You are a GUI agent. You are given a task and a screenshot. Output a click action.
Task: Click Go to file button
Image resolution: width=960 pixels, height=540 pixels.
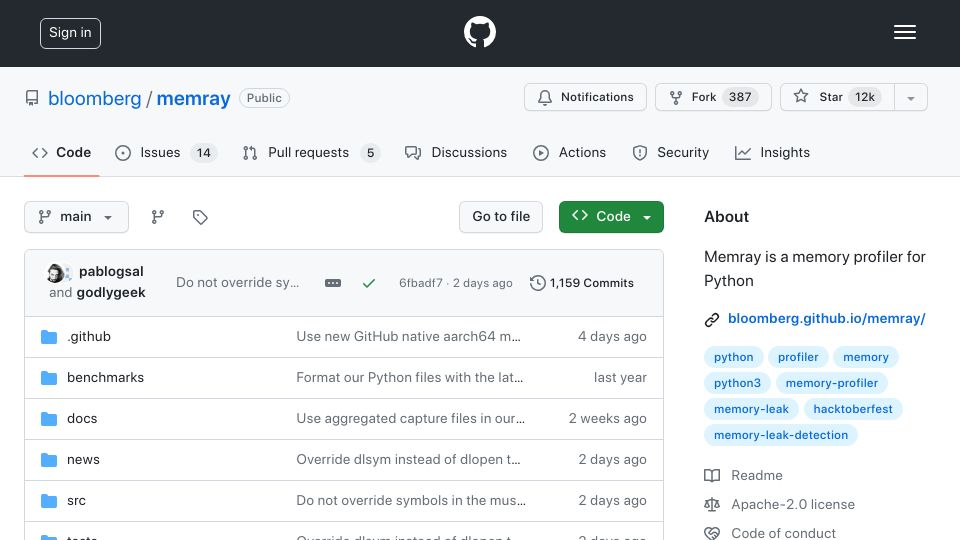(x=501, y=217)
